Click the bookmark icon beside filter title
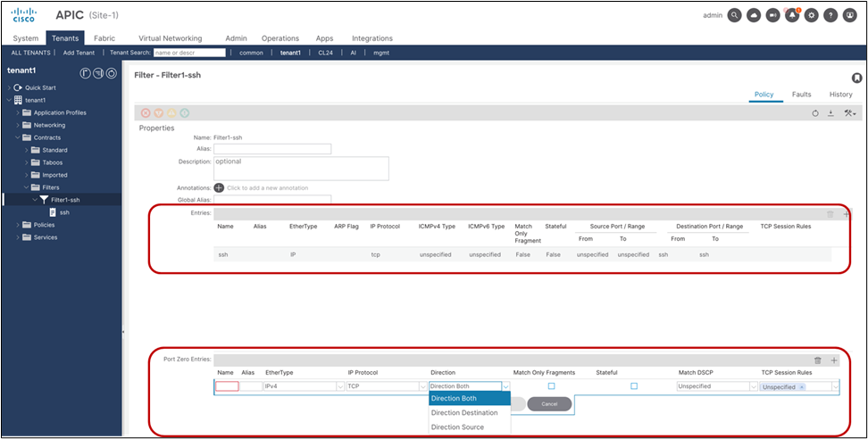Viewport: 868px width, 439px height. click(855, 78)
